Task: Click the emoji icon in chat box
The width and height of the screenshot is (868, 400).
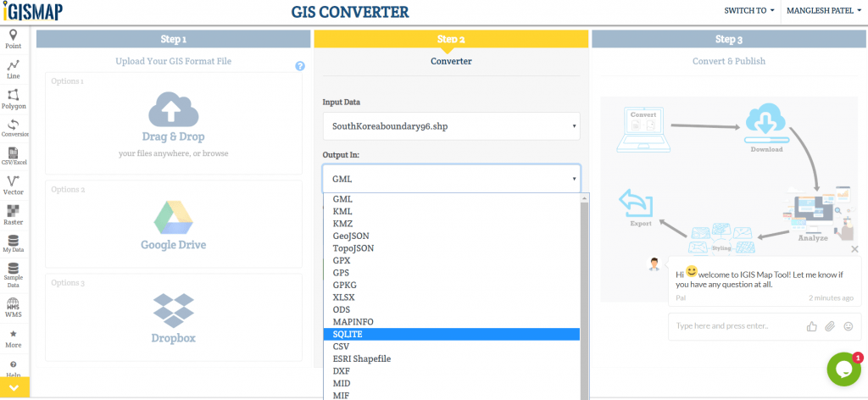Action: [848, 326]
